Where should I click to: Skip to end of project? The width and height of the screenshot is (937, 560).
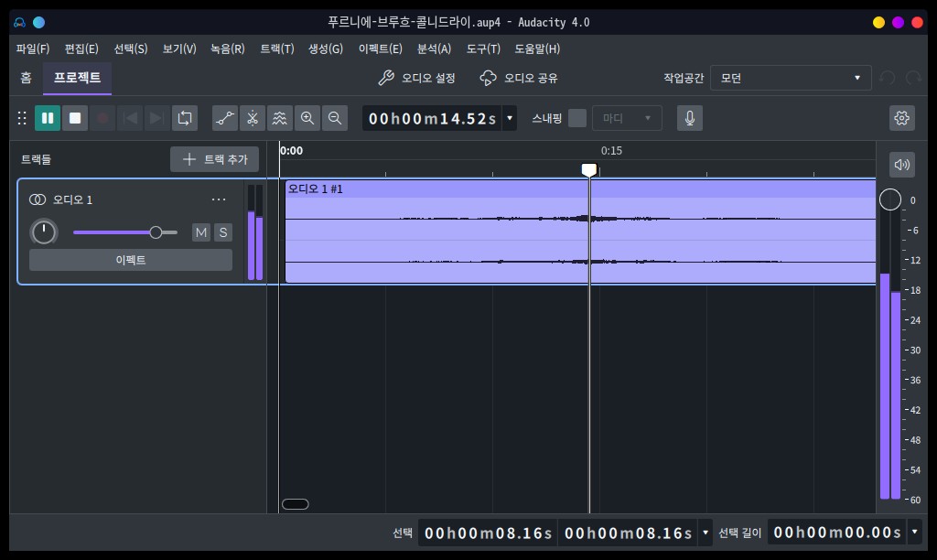pos(157,118)
